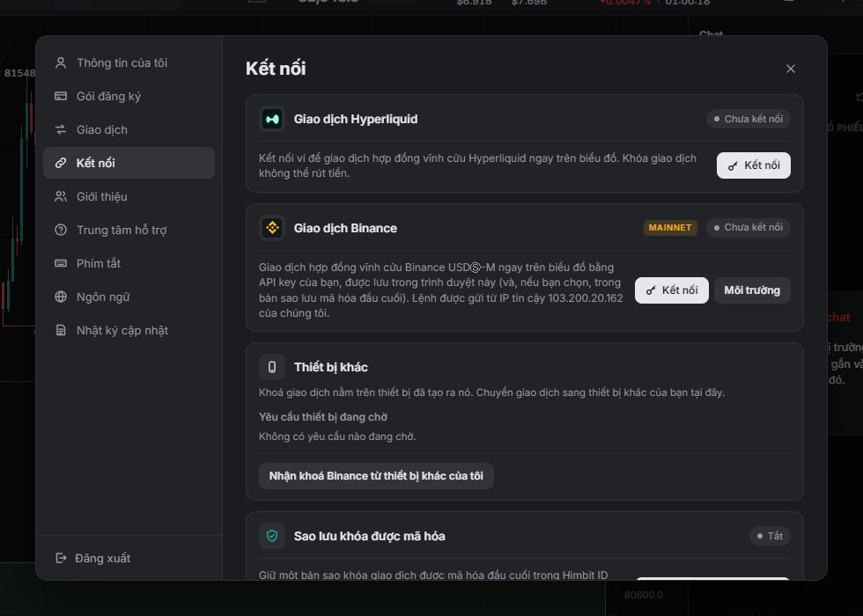Click Binance Chưa kết nối status
The image size is (863, 616).
(749, 227)
